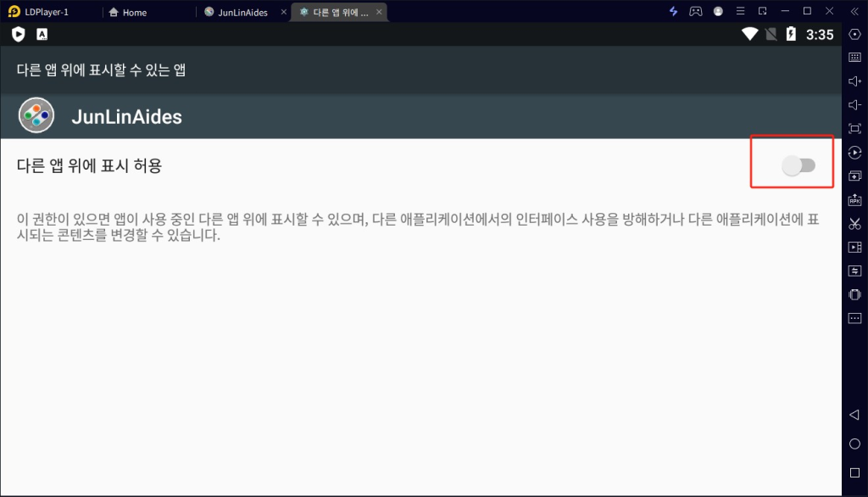Screen dimensions: 868x497
Task: Close the JunLinAides tab
Action: (283, 12)
